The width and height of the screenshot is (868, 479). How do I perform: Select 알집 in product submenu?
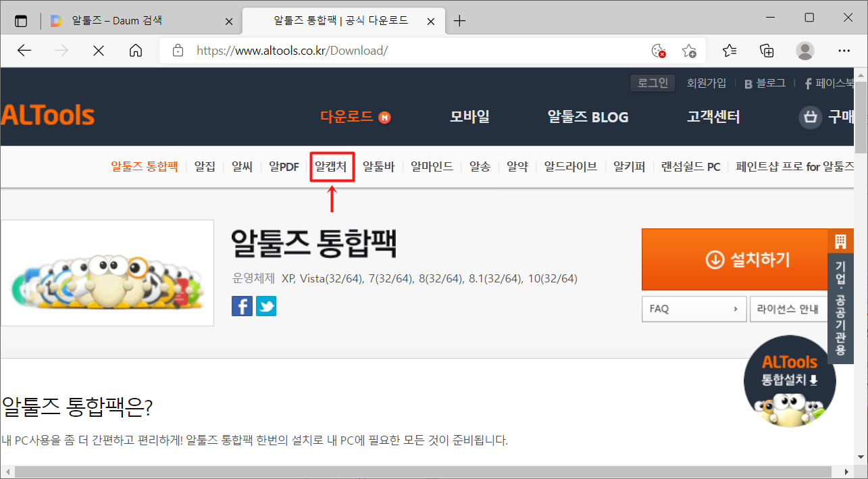(x=205, y=166)
